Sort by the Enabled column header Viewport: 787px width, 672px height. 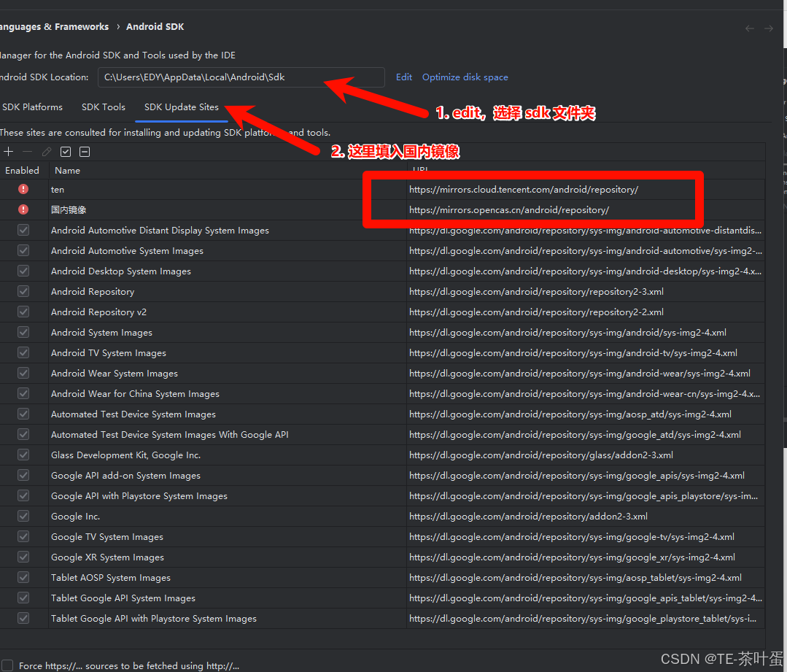pos(22,171)
